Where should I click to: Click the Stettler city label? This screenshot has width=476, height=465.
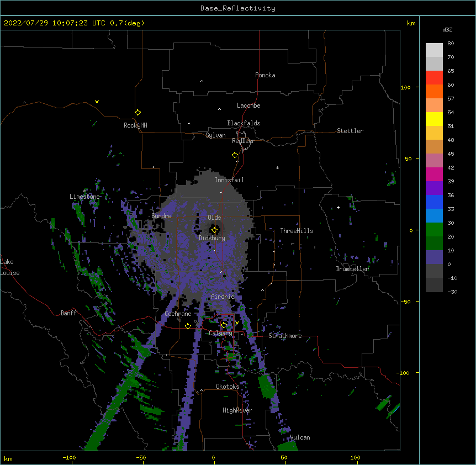coord(350,131)
